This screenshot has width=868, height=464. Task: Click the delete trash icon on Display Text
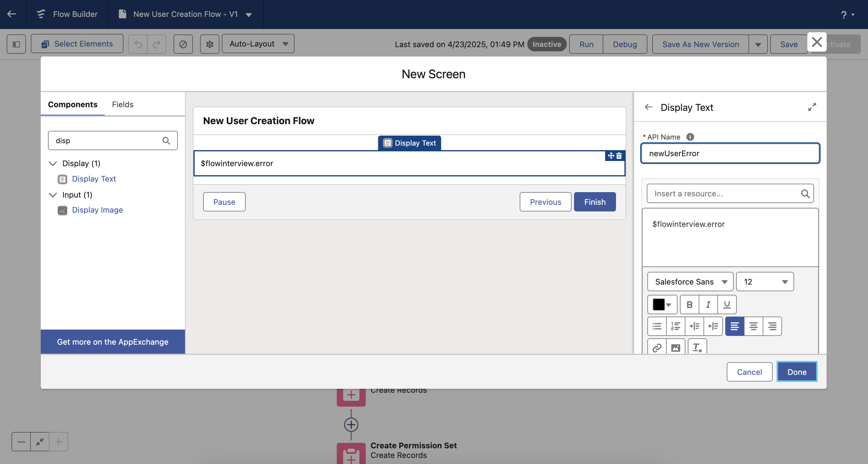[x=619, y=156]
